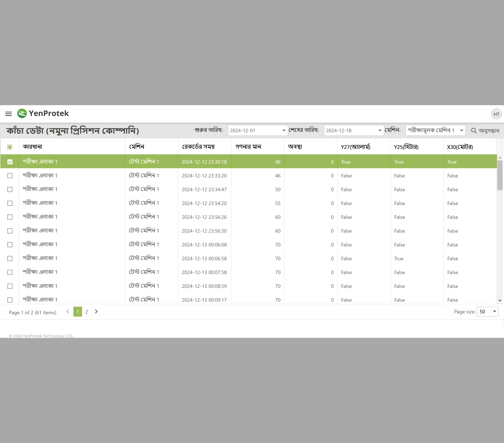
Task: Click the scrollbar down arrow
Action: click(x=500, y=301)
